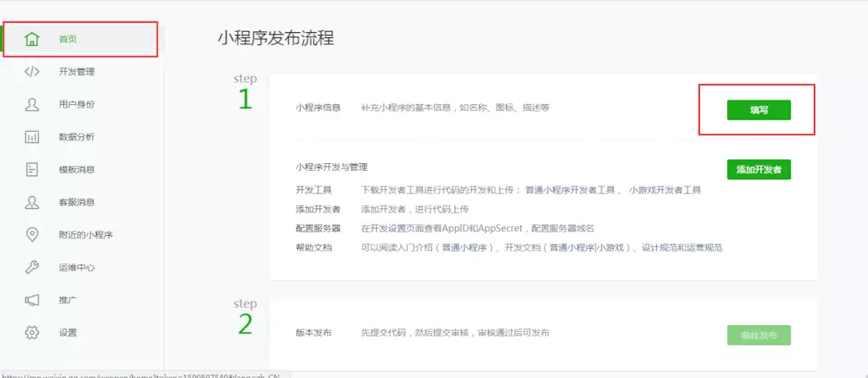Open the 普通小程序开发者工具 download link
Screen dimensions: 868x378
click(569, 190)
